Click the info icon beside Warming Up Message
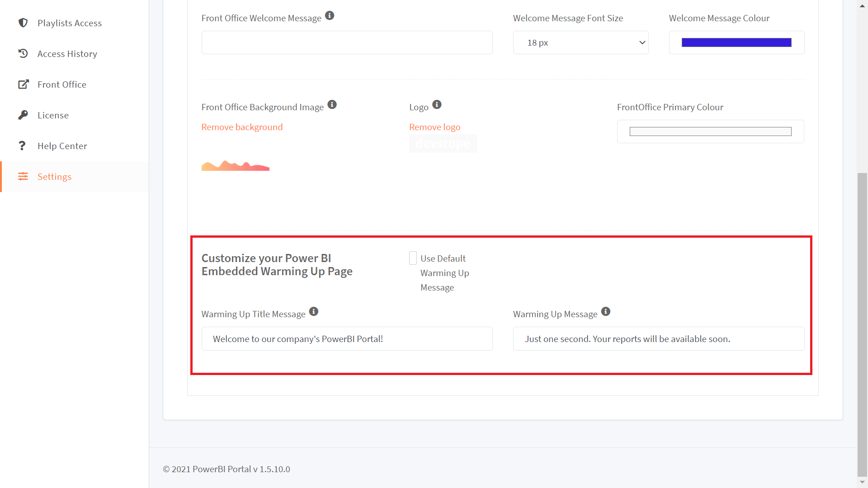The height and width of the screenshot is (488, 868). 606,311
